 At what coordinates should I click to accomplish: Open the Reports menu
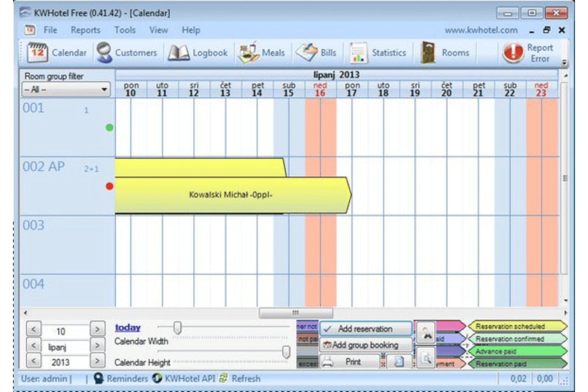[85, 30]
